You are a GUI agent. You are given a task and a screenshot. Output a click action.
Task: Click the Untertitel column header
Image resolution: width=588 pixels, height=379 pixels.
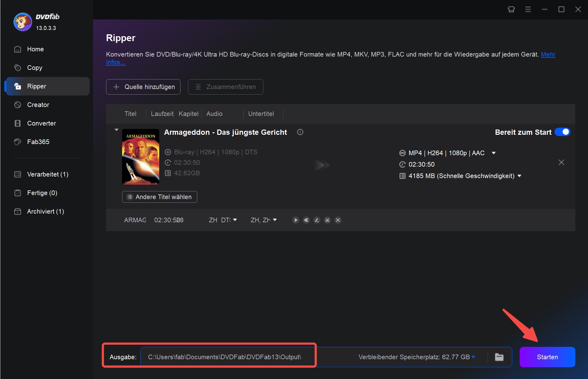click(x=261, y=114)
